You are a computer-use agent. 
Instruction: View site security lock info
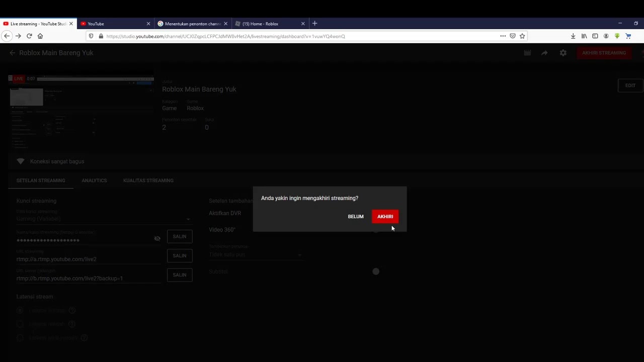click(101, 36)
